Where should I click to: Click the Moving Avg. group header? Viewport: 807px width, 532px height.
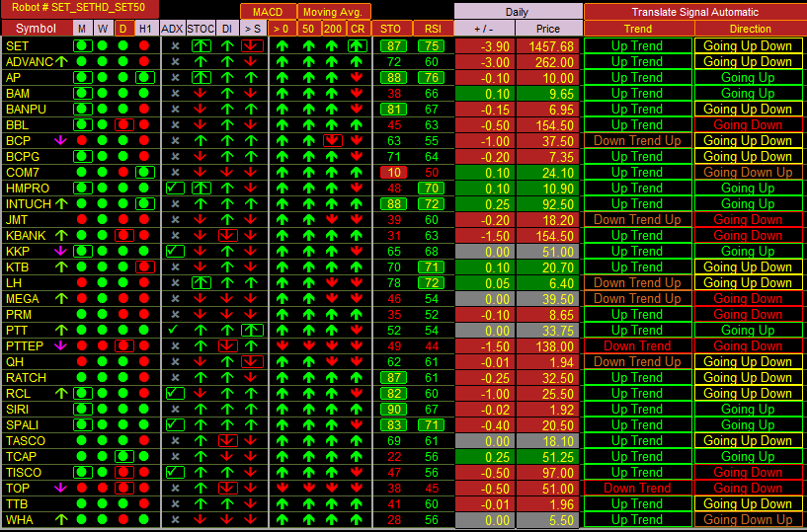335,12
